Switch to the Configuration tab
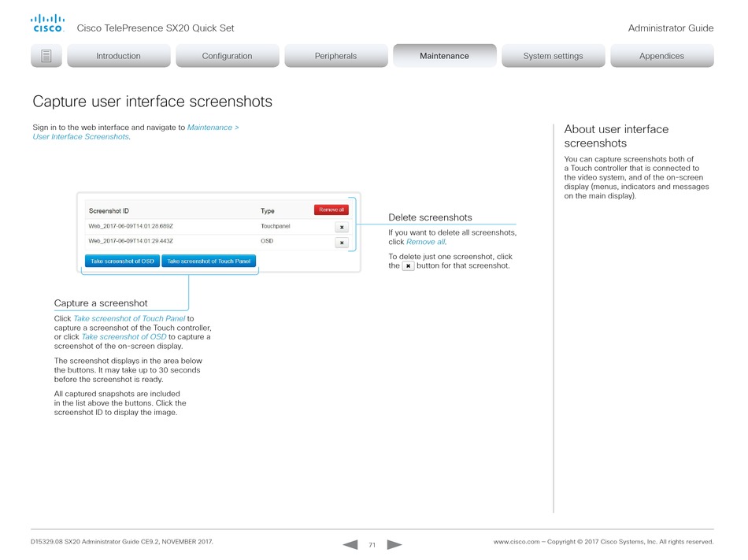The image size is (748, 560). point(227,56)
